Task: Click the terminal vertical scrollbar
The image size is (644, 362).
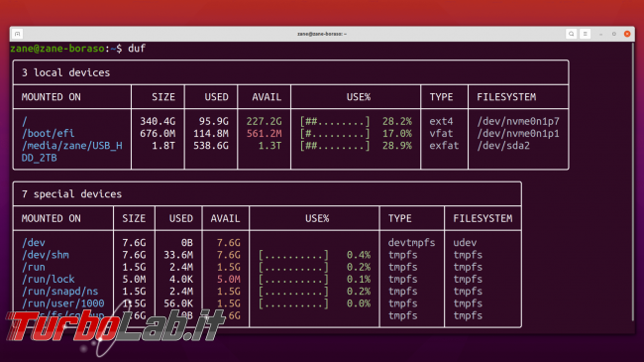Action: 633,181
